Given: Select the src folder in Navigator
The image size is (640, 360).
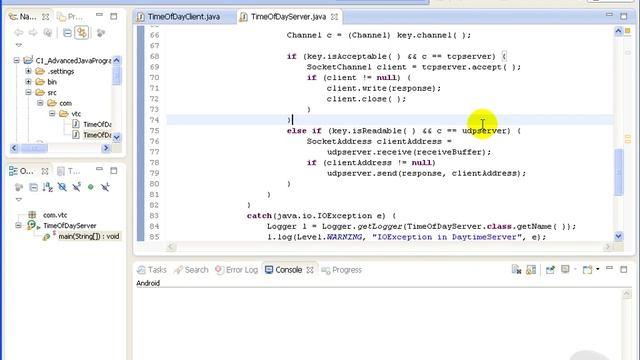Looking at the screenshot, I should (52, 93).
